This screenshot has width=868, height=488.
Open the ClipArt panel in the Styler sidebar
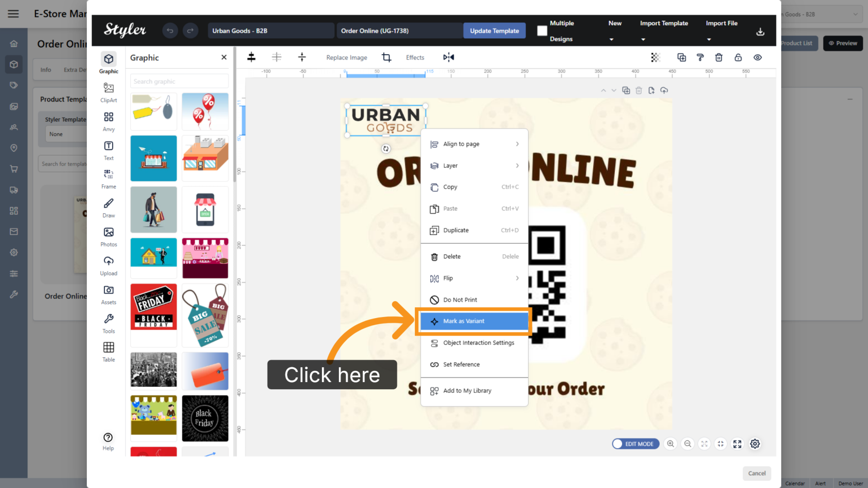click(x=109, y=92)
